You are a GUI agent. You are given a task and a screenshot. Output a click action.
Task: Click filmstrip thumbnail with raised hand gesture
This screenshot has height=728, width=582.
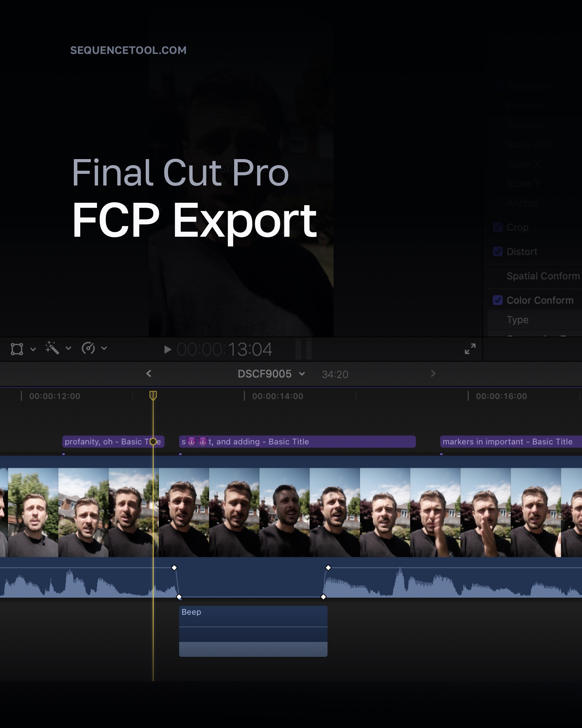[485, 512]
